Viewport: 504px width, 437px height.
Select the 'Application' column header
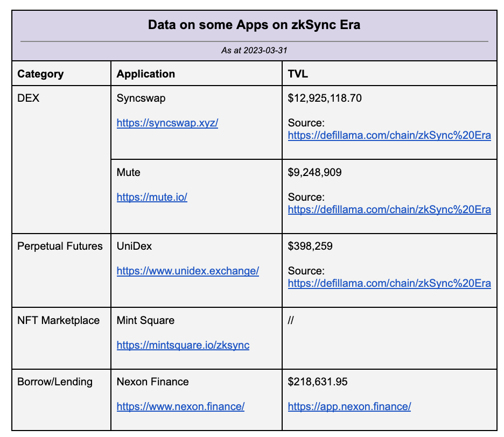coord(145,74)
